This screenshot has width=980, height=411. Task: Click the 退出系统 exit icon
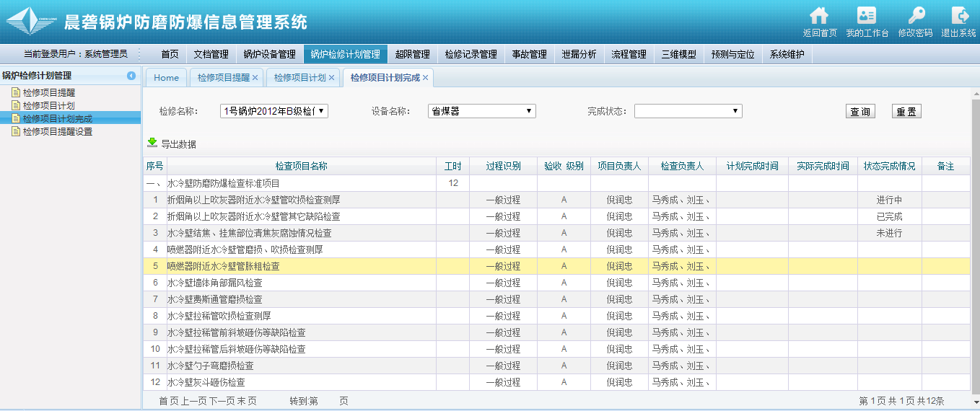click(959, 16)
